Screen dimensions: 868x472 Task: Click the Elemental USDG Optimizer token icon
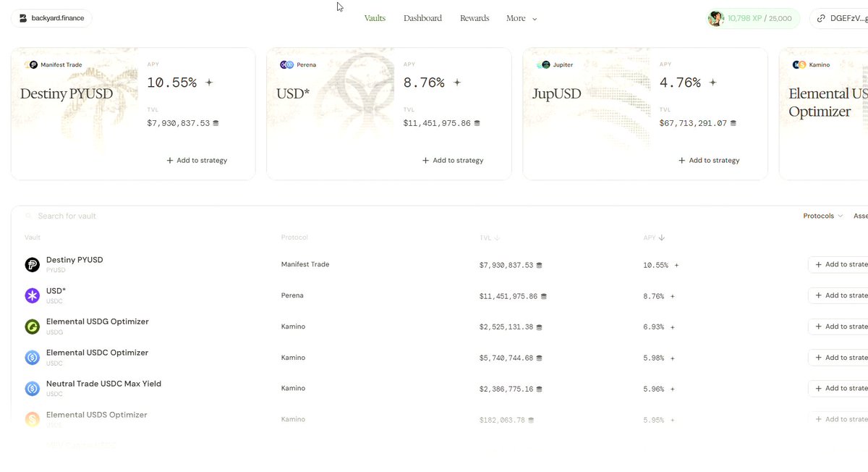coord(32,326)
